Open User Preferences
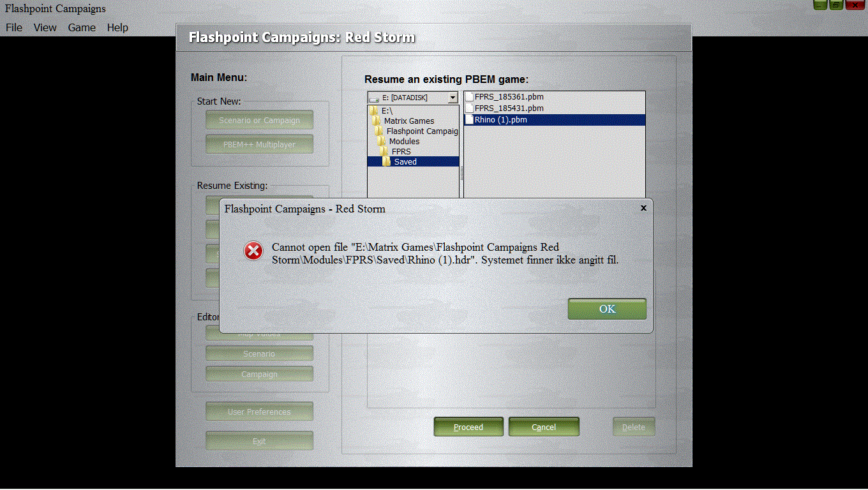The height and width of the screenshot is (490, 868). [x=259, y=412]
